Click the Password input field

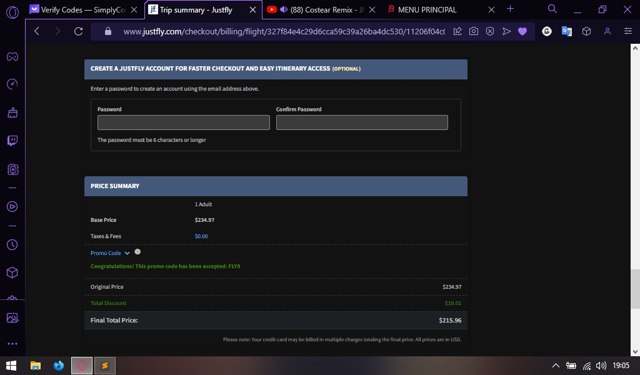point(184,122)
